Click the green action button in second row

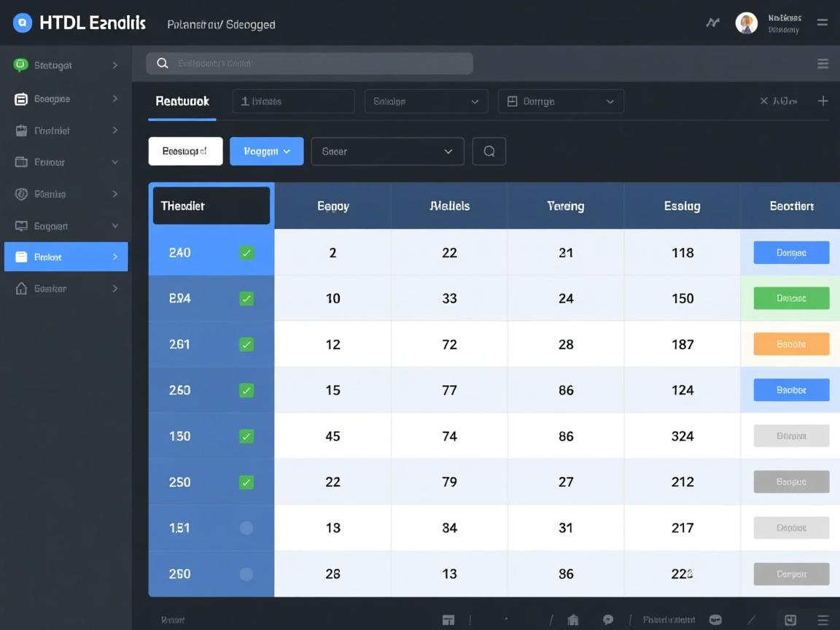pyautogui.click(x=791, y=298)
